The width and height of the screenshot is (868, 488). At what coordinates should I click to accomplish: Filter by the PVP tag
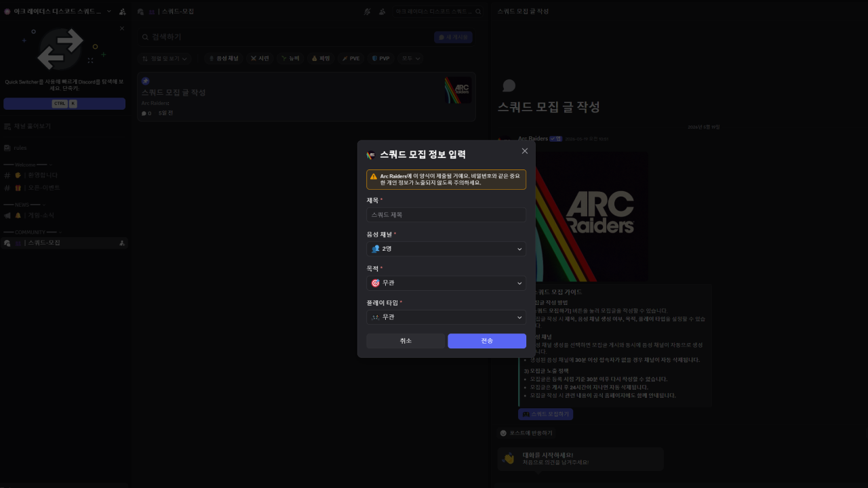(x=381, y=59)
